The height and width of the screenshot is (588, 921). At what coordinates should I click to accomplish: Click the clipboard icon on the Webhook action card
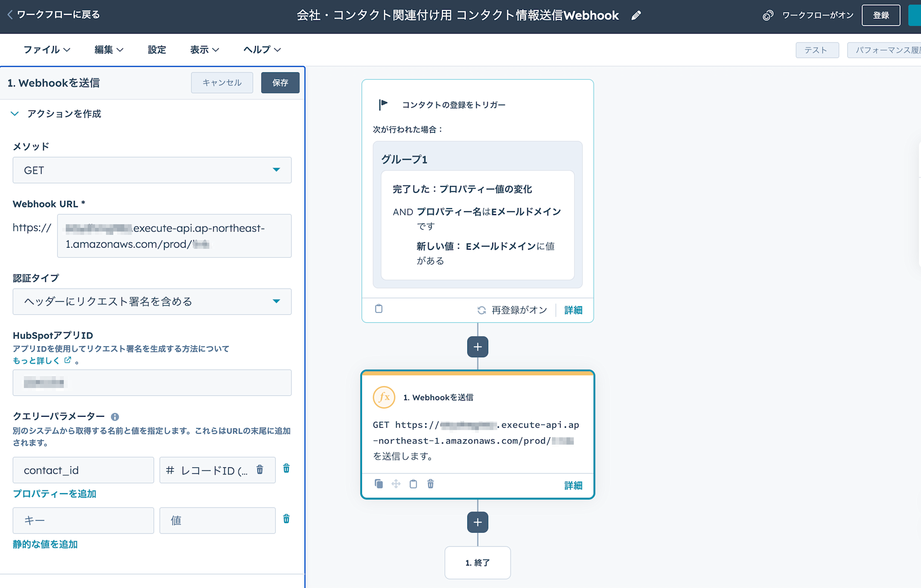coord(414,484)
